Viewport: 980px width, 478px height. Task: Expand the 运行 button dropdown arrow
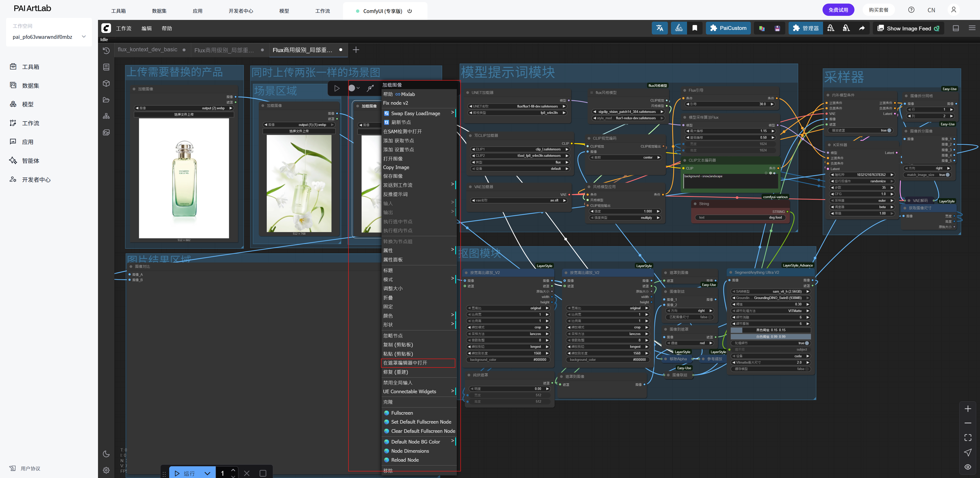[x=207, y=473]
